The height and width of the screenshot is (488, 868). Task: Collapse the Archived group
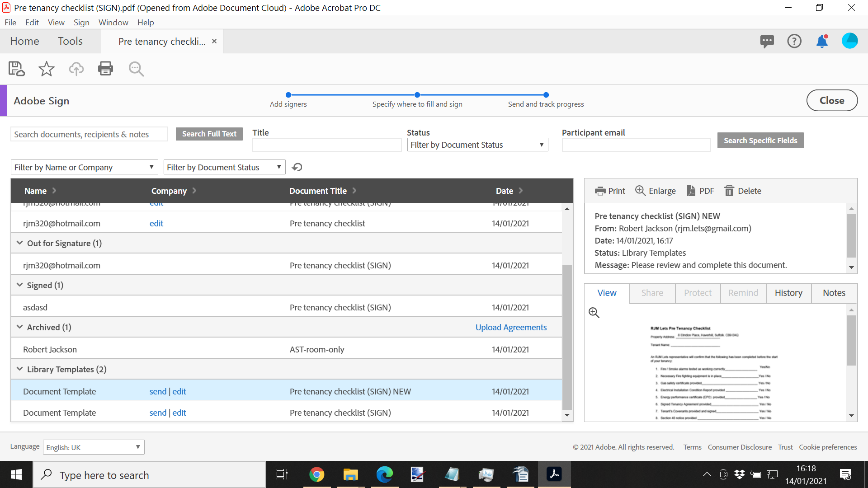[x=19, y=327]
